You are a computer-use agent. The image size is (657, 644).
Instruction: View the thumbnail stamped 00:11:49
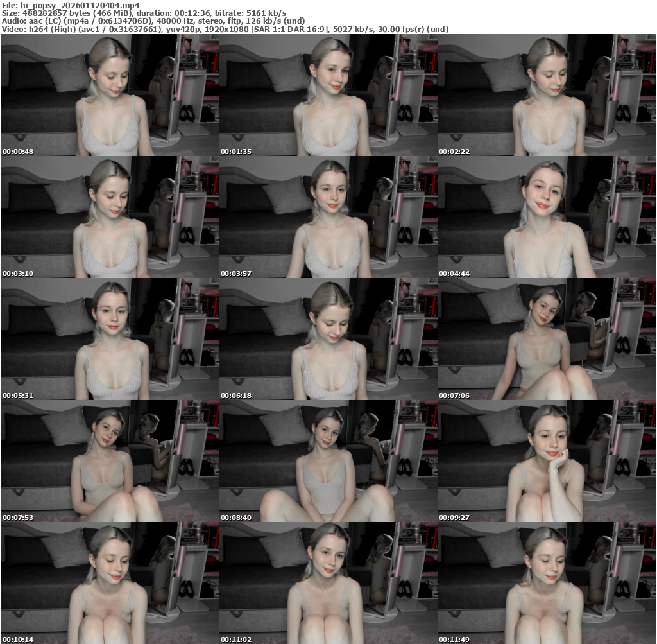(x=547, y=583)
